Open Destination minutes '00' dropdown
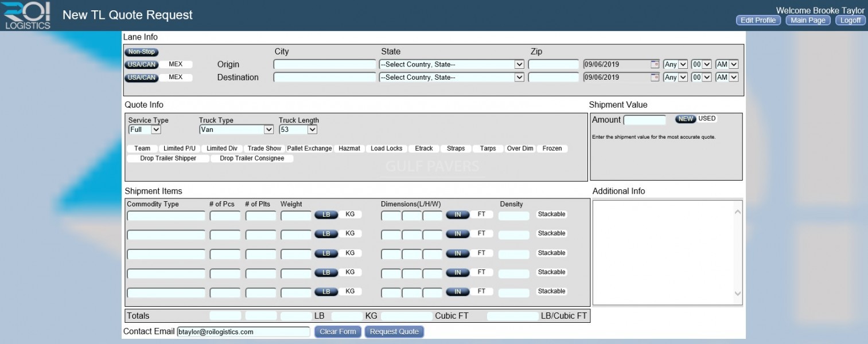The image size is (868, 344). (701, 77)
